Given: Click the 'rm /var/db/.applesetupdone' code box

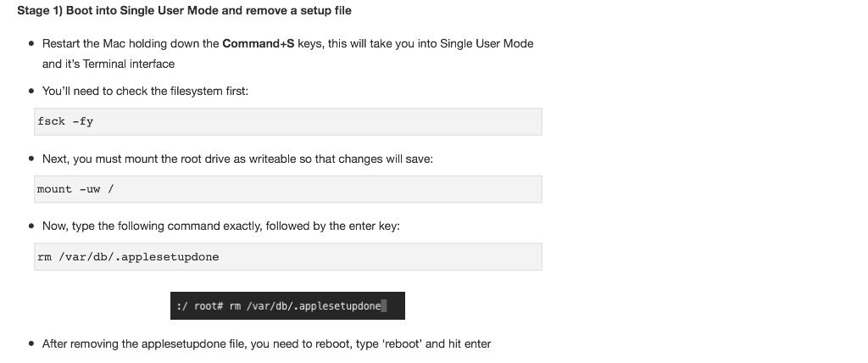Looking at the screenshot, I should click(288, 257).
